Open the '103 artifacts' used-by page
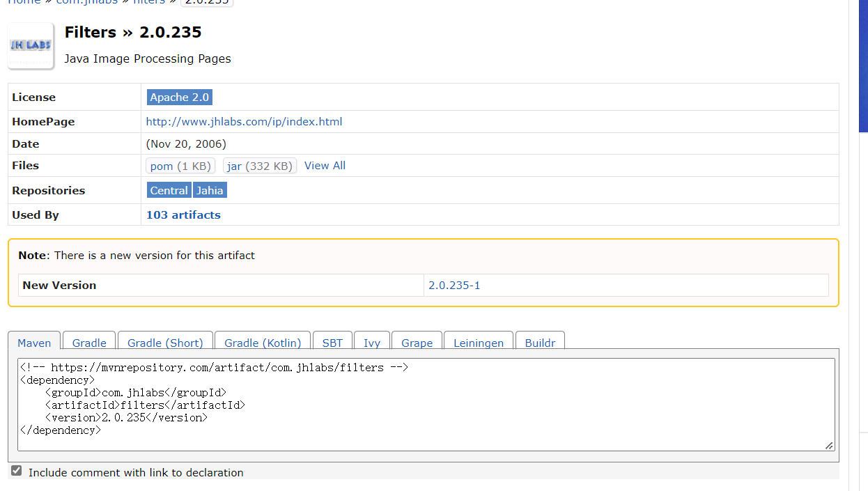The image size is (868, 491). [x=183, y=215]
